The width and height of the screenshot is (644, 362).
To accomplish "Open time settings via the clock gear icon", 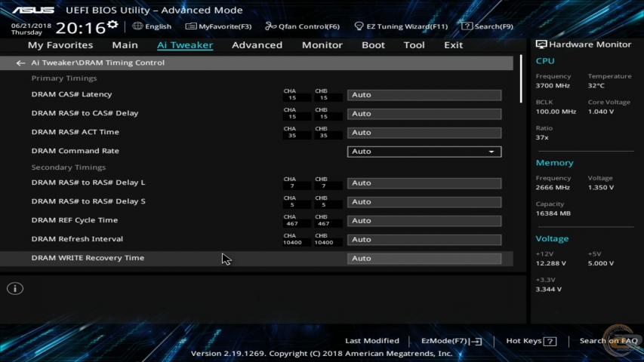I will pyautogui.click(x=112, y=25).
